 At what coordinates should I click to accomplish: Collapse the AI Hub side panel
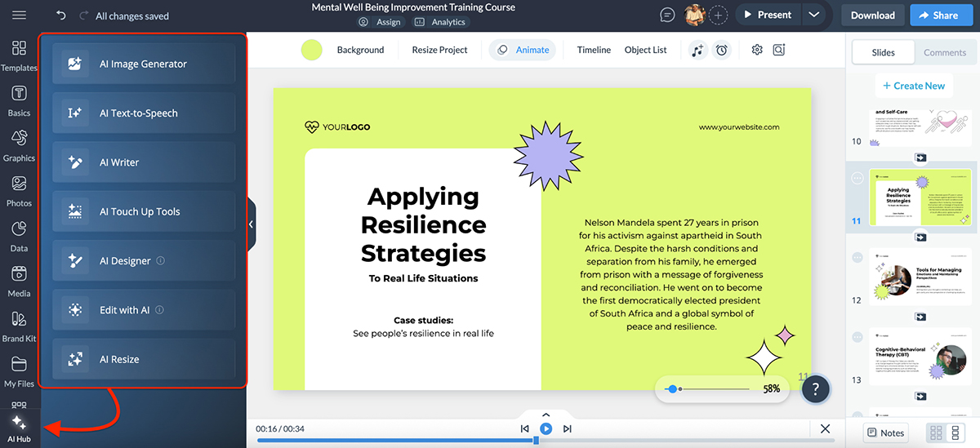click(252, 224)
